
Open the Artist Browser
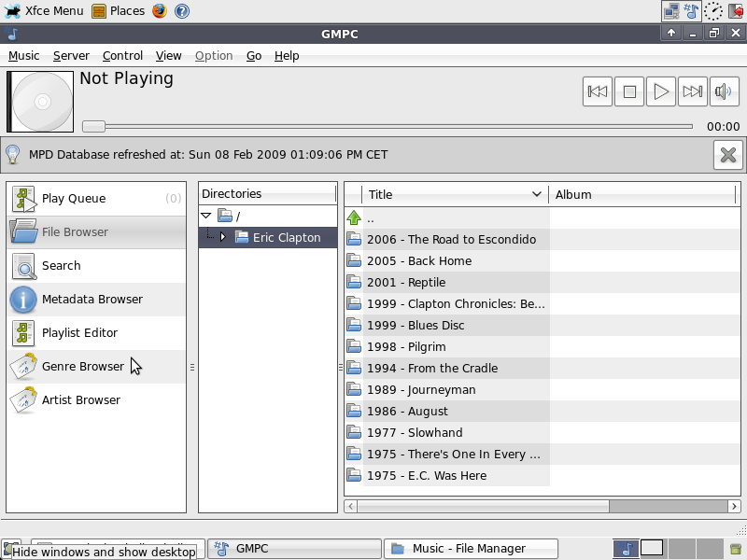coord(96,400)
